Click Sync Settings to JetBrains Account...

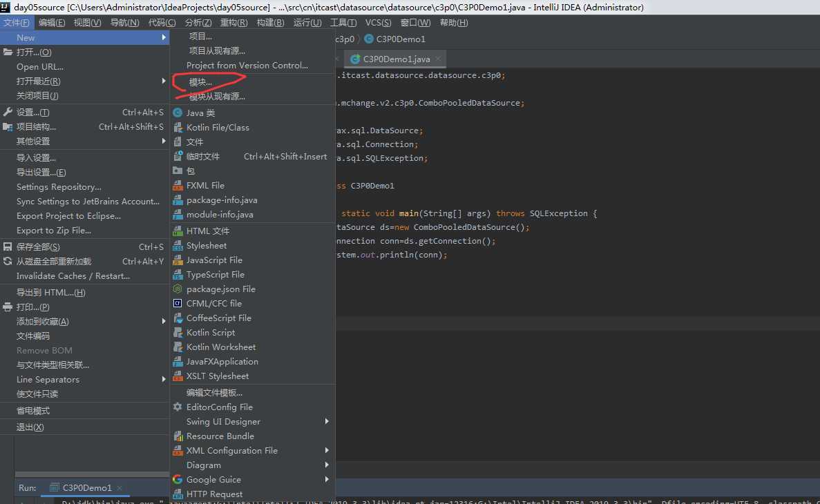point(88,202)
